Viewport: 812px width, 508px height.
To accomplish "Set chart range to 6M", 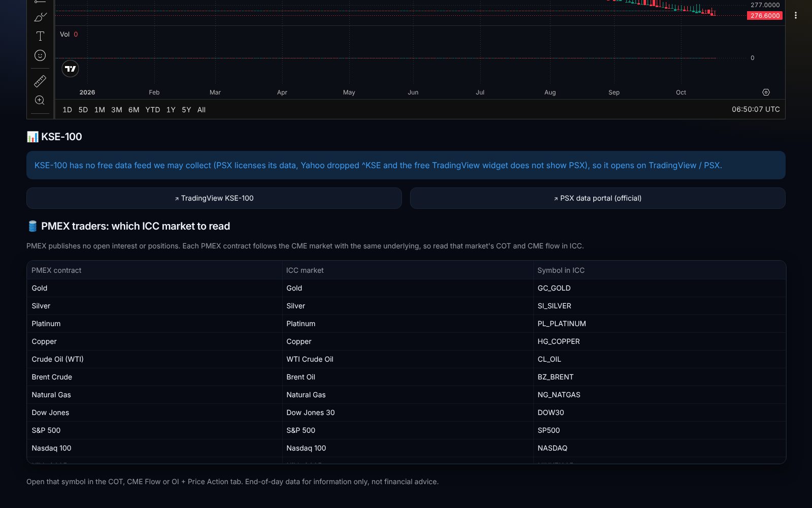I will coord(134,110).
